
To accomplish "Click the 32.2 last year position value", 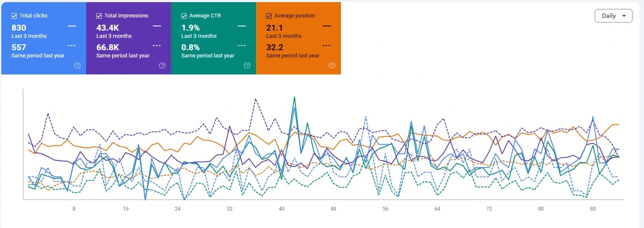I will pos(275,47).
